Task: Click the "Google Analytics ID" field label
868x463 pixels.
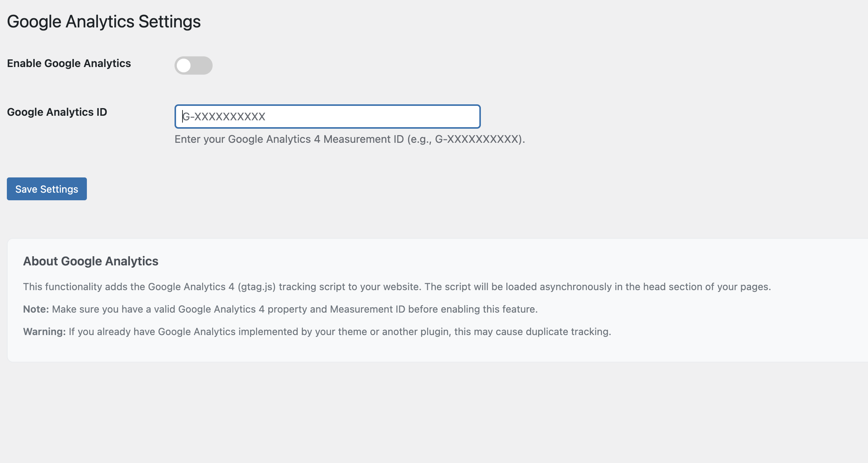Action: tap(57, 112)
